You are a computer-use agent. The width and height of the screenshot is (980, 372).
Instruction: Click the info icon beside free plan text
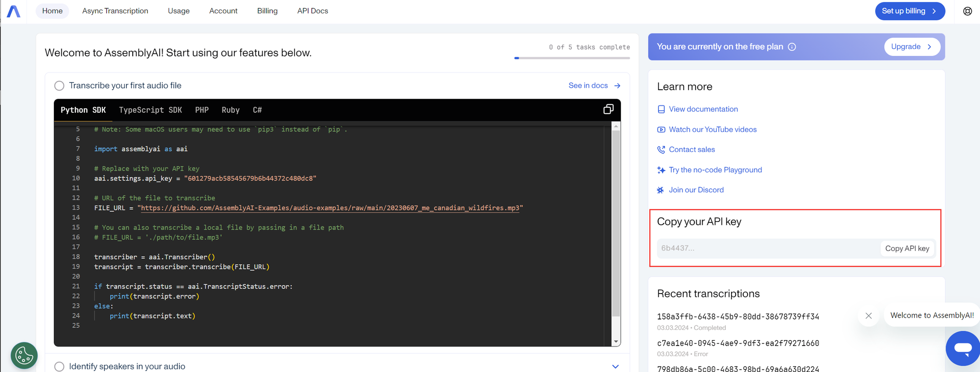[792, 47]
